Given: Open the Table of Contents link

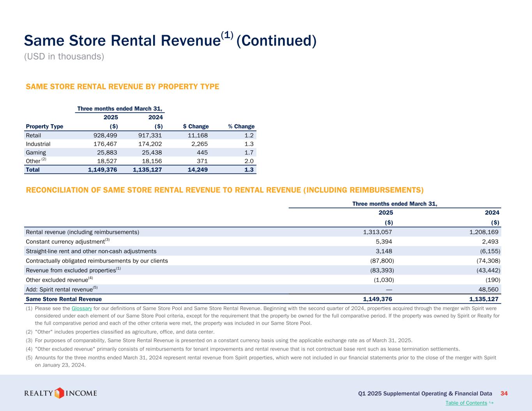Looking at the screenshot, I should point(466,403).
